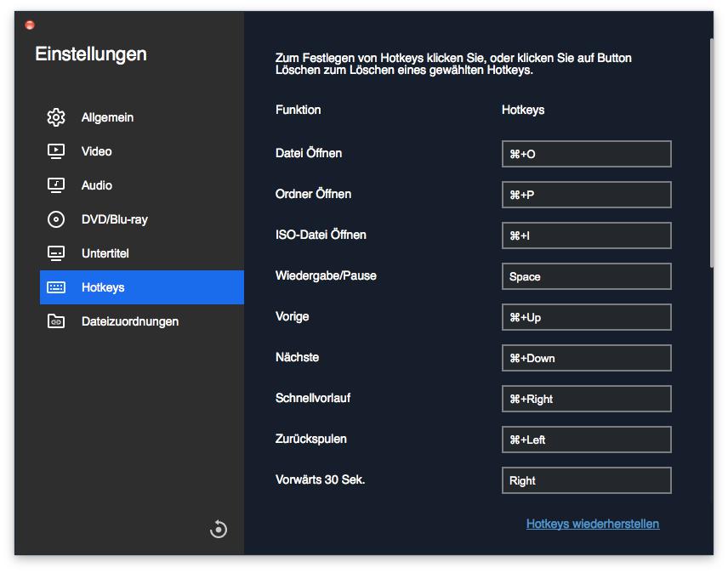Select the Ordner Öffnen hotkey field
Viewport: 728px width, 573px height.
pyautogui.click(x=586, y=195)
